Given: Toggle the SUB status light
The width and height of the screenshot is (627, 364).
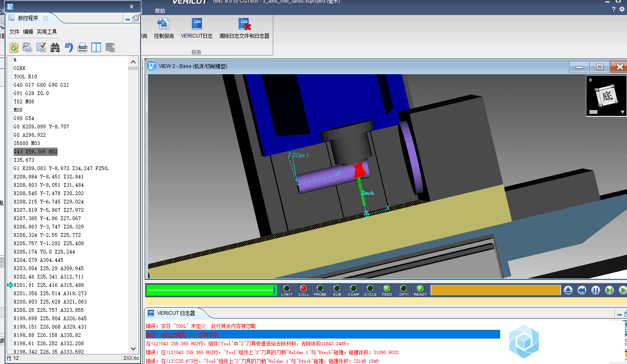Looking at the screenshot, I should coord(337,289).
